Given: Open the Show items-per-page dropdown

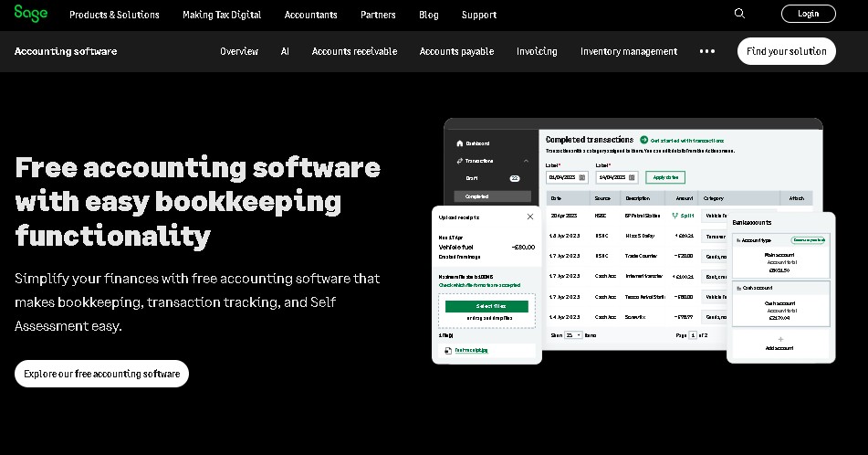Looking at the screenshot, I should coord(573,335).
